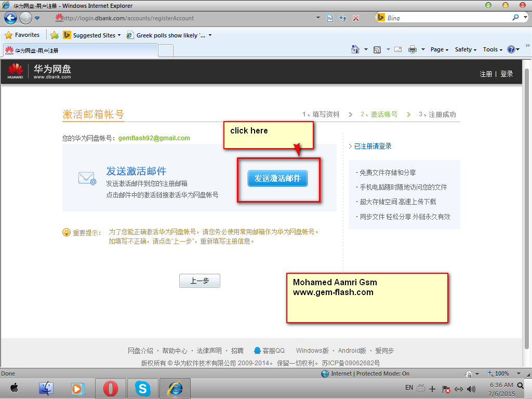The width and height of the screenshot is (532, 399).
Task: Open 'Greek polls show likely' web slice
Action: click(169, 35)
